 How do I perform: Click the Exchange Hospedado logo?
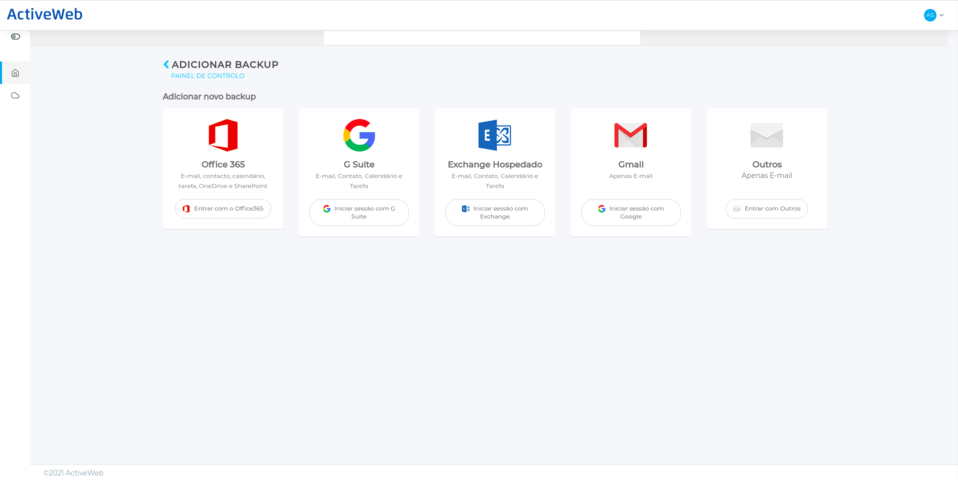(x=495, y=135)
